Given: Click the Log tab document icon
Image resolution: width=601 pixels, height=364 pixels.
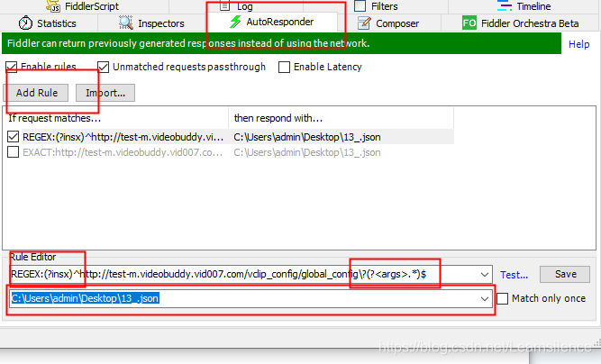Looking at the screenshot, I should 225,5.
